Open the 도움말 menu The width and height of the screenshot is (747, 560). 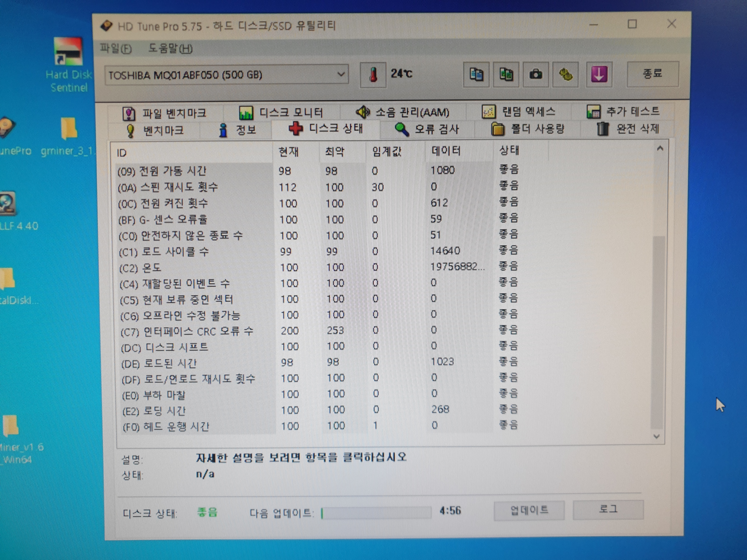click(x=170, y=49)
